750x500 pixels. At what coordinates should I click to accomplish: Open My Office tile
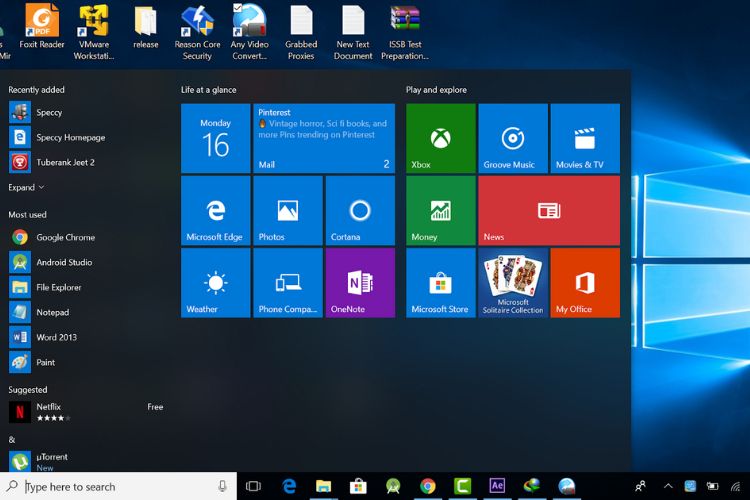pos(585,283)
